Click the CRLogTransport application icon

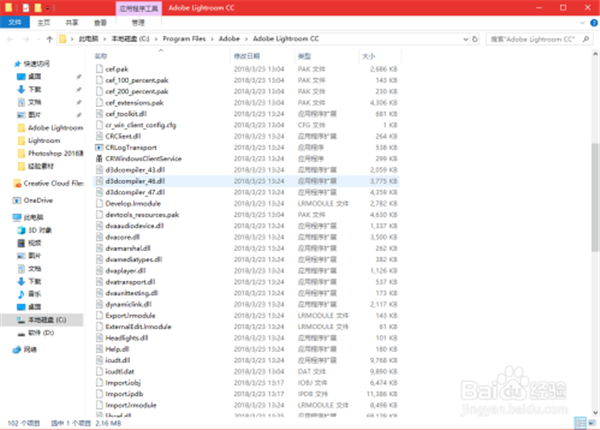pos(98,146)
